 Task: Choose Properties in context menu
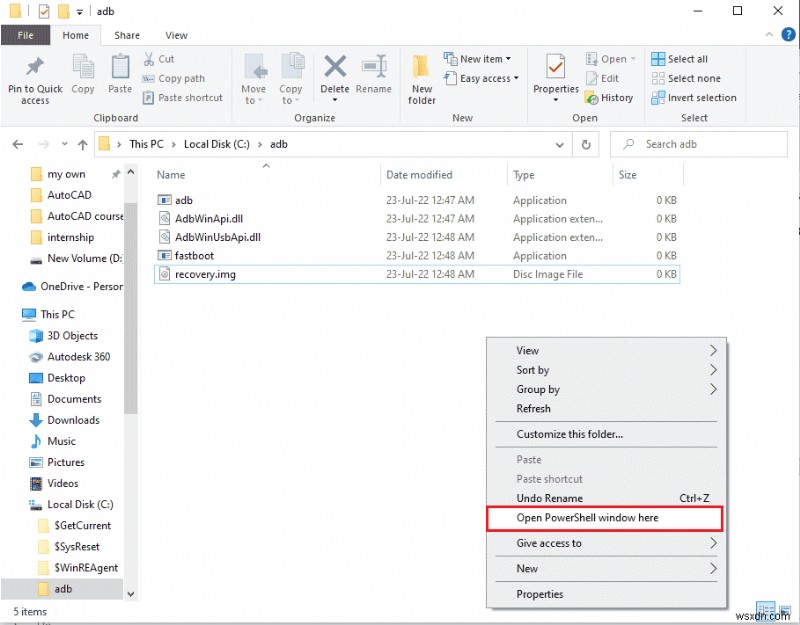pos(606,594)
